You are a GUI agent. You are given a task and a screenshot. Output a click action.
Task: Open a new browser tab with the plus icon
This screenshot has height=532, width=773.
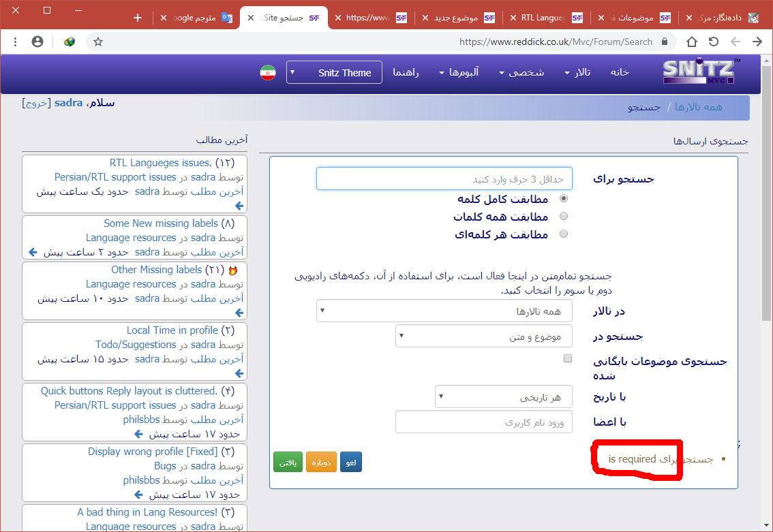click(x=138, y=18)
